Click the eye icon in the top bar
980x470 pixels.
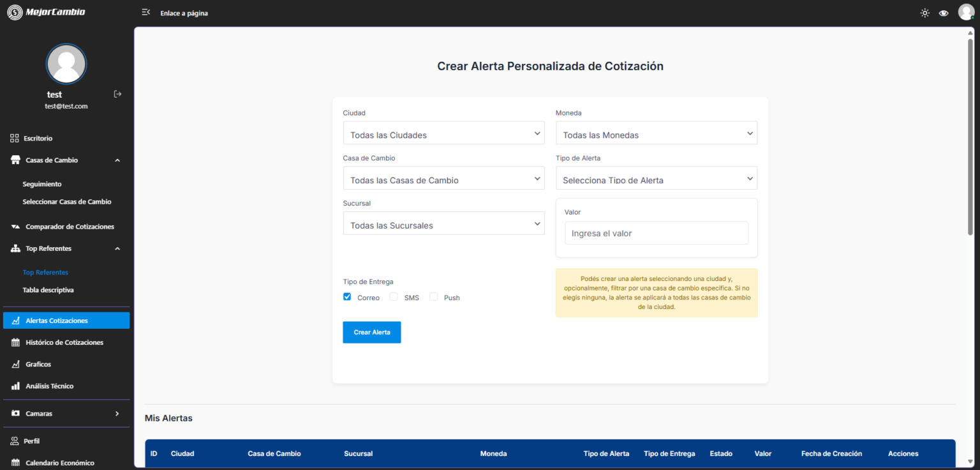pyautogui.click(x=944, y=13)
